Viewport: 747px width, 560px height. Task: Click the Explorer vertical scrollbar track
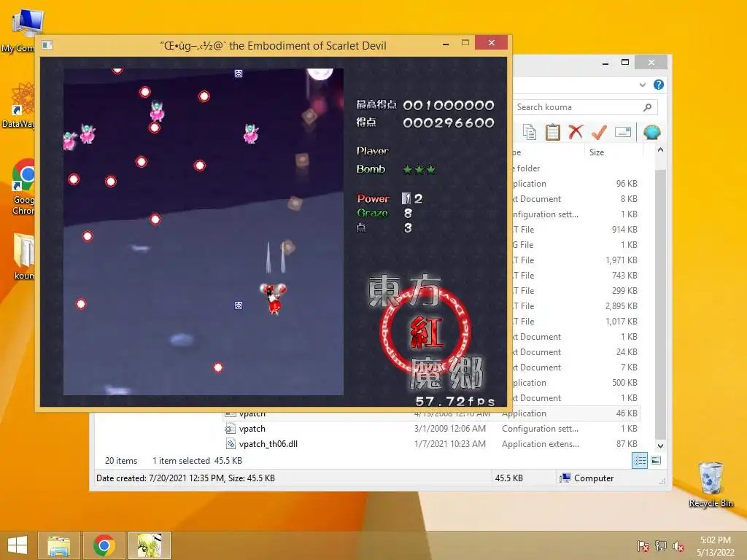pos(660,305)
